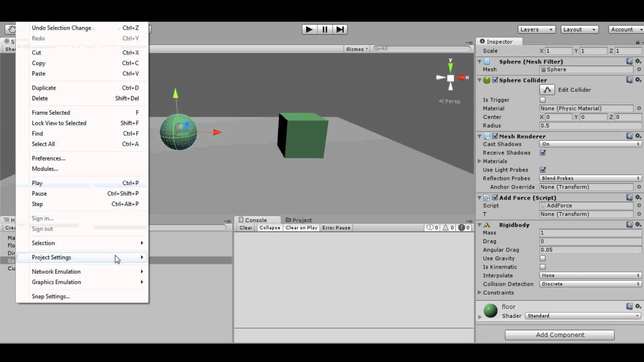
Task: Toggle console error message count filter
Action: [464, 228]
